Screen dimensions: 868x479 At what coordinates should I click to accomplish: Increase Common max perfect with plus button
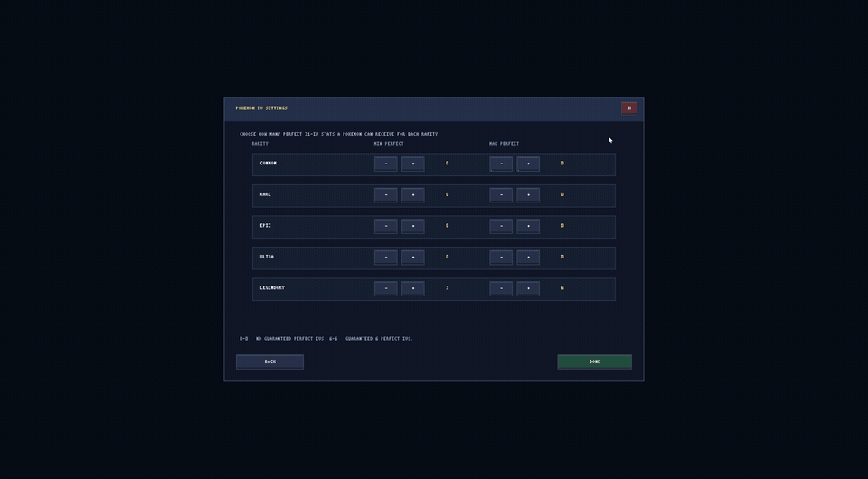point(527,164)
